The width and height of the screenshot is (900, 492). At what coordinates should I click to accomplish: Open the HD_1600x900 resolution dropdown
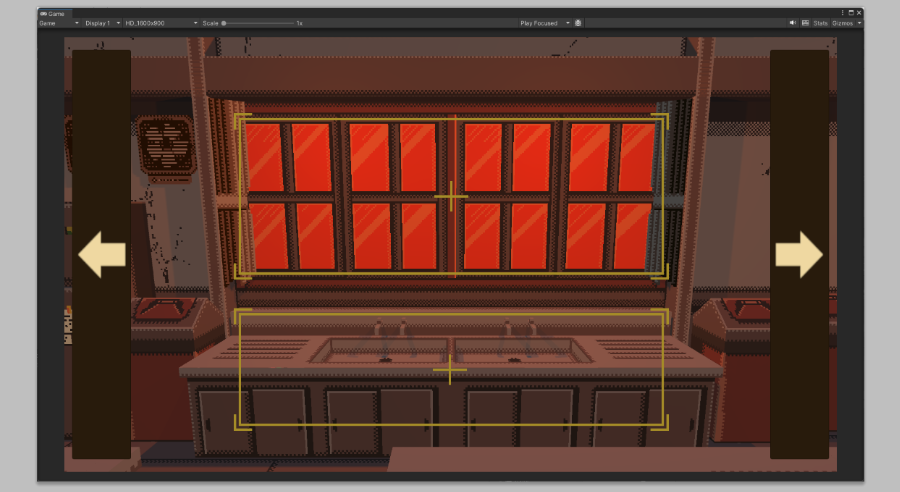click(160, 22)
